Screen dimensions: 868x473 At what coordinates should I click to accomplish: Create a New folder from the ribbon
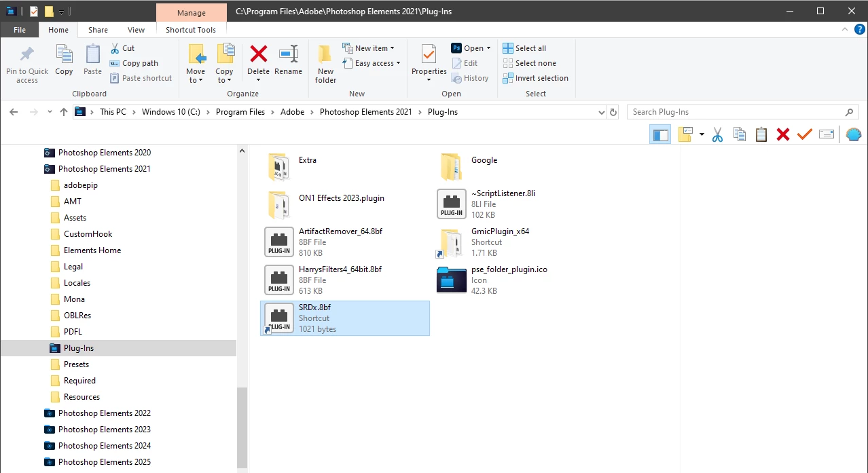click(325, 64)
